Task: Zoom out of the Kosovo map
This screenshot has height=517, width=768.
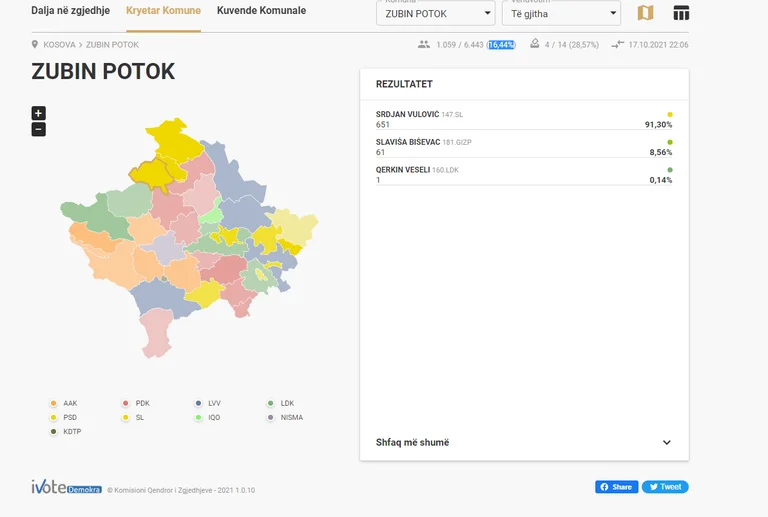Action: 39,129
